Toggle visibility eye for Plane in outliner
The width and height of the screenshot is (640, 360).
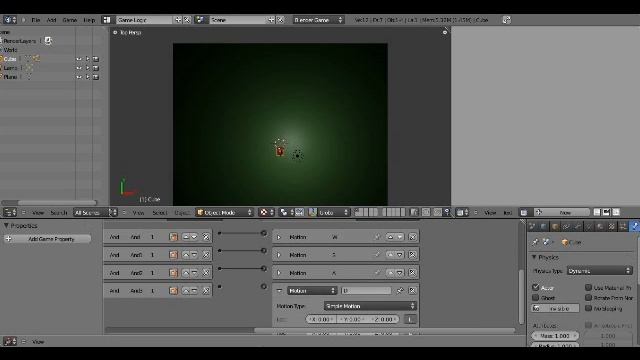[x=79, y=77]
